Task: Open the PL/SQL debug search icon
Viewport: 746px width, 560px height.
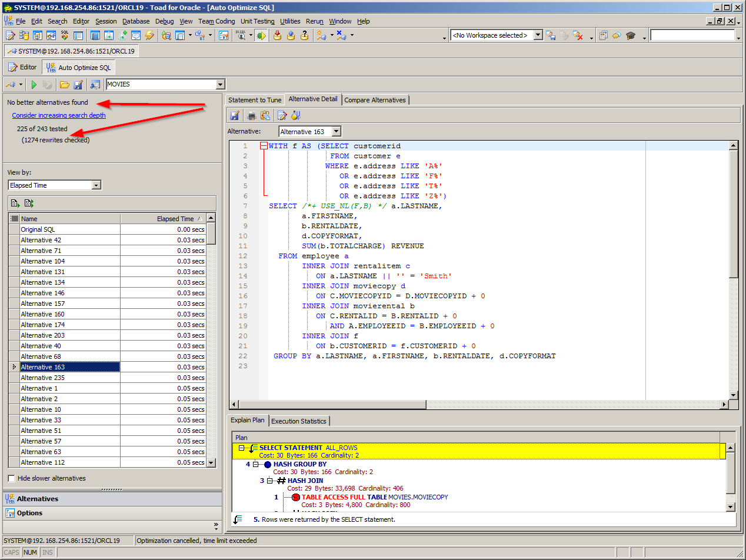Action: (241, 35)
